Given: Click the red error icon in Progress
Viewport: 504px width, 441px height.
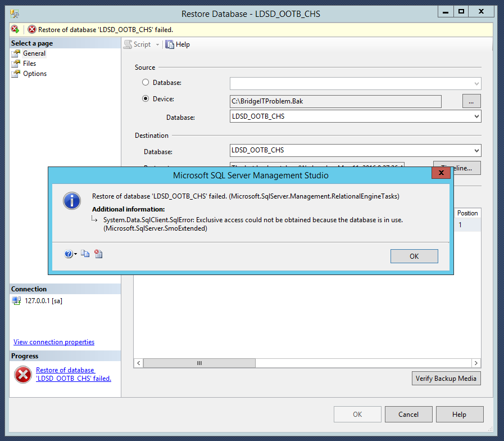Looking at the screenshot, I should [22, 374].
